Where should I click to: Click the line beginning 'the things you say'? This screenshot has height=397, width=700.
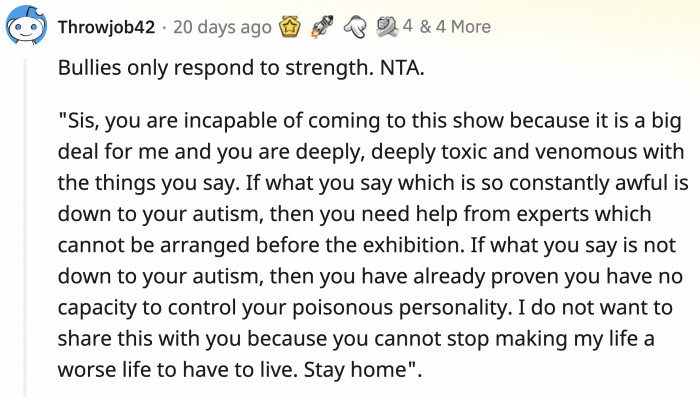pyautogui.click(x=373, y=183)
